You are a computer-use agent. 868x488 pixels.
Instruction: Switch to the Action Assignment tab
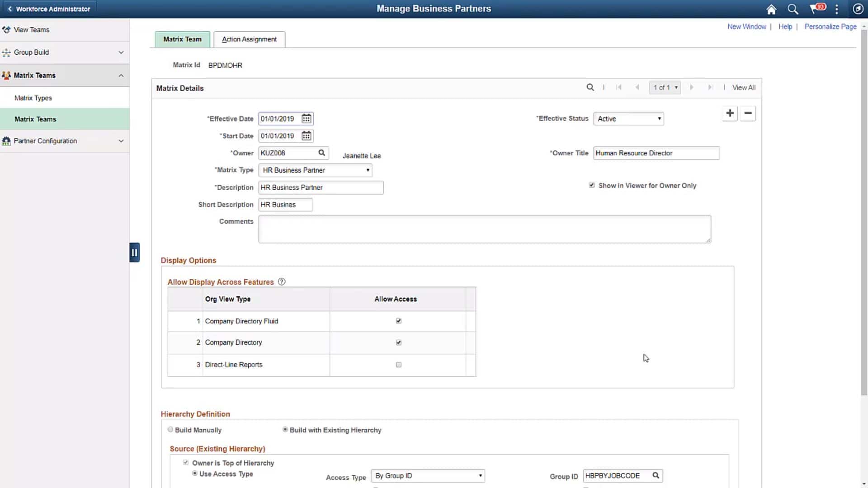pos(249,39)
